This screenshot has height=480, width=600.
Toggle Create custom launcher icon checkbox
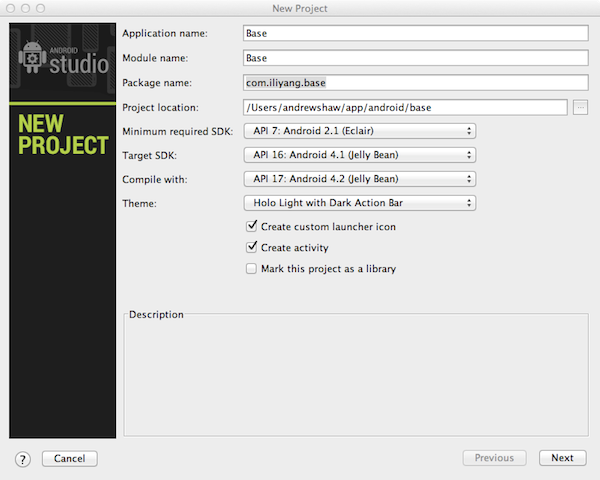tap(251, 226)
